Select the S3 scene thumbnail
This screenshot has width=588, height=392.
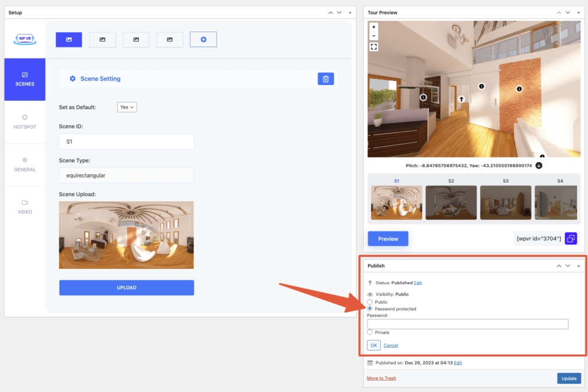505,202
